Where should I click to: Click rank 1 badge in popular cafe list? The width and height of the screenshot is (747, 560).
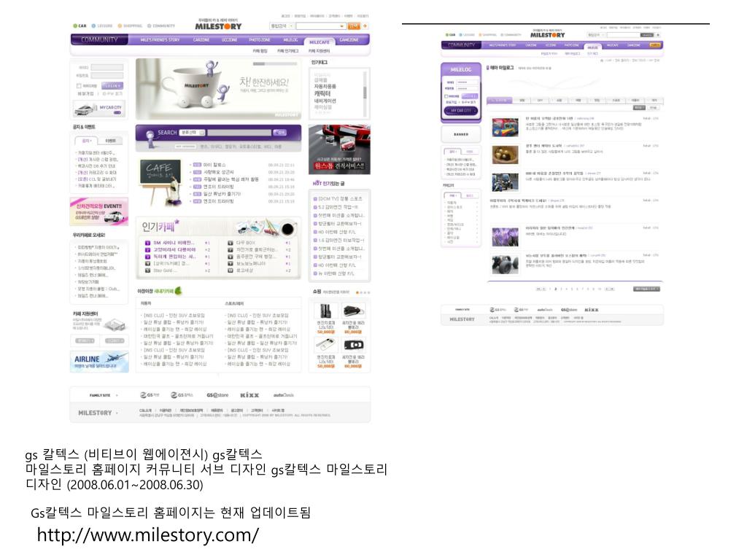147,243
